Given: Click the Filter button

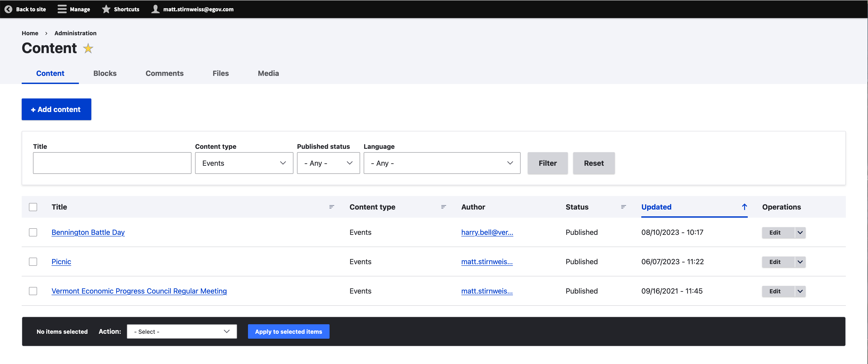Looking at the screenshot, I should [547, 163].
